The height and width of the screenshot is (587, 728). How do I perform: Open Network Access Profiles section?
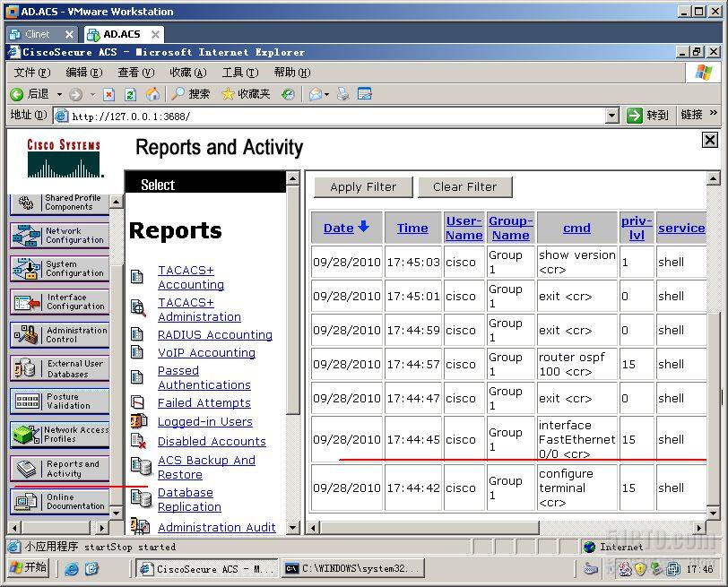pos(59,435)
